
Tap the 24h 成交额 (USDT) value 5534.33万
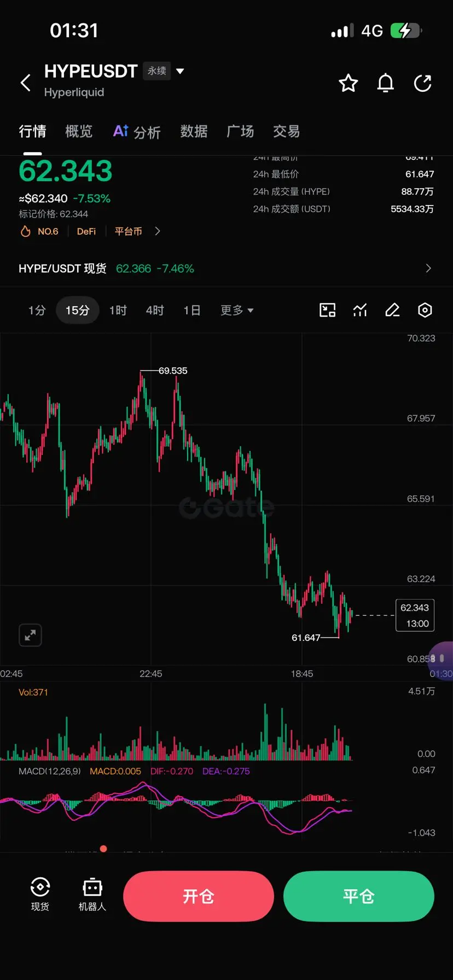(412, 209)
